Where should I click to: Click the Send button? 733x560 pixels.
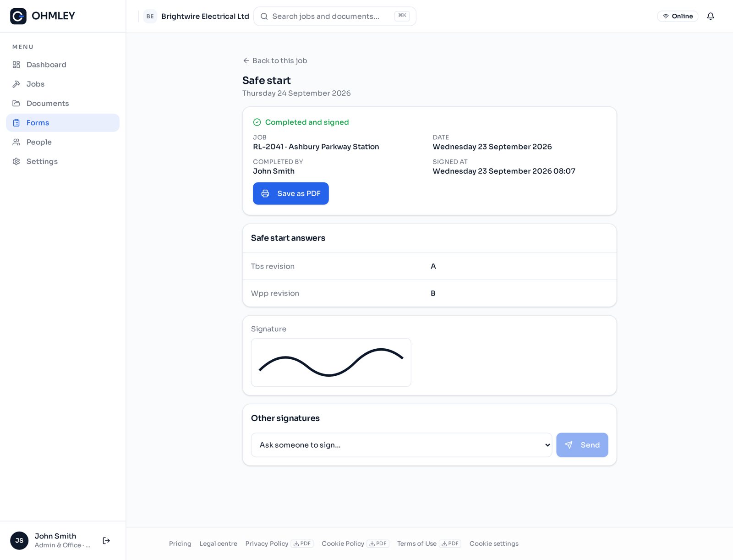582,445
